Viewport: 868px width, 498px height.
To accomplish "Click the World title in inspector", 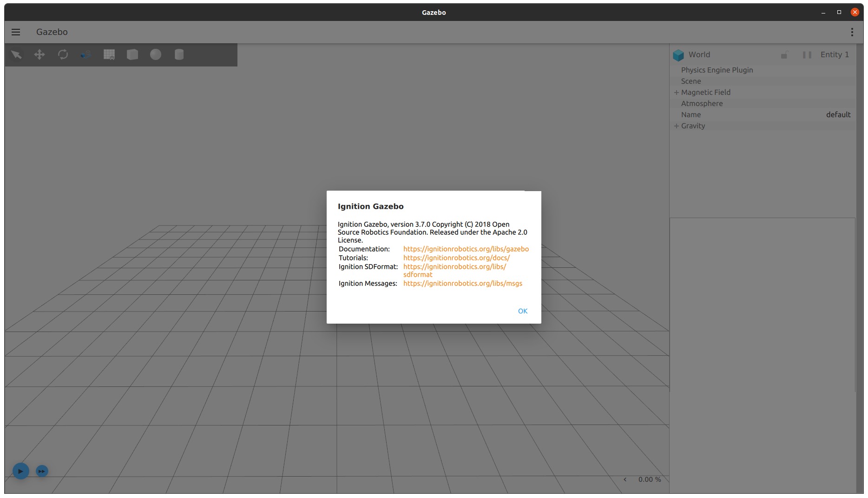I will click(x=699, y=55).
